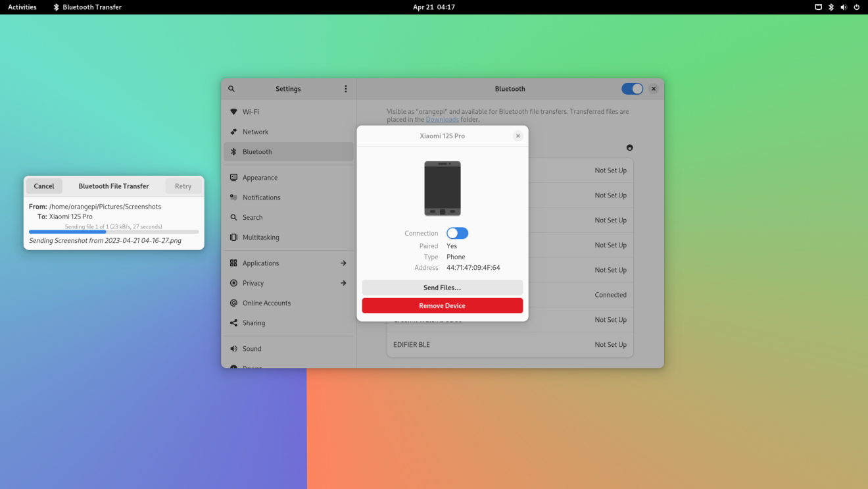This screenshot has width=868, height=489.
Task: Expand the Applications submenu arrow
Action: 343,263
